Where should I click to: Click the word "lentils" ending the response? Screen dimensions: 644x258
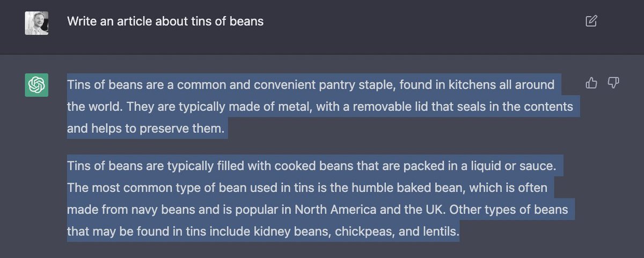[439, 232]
